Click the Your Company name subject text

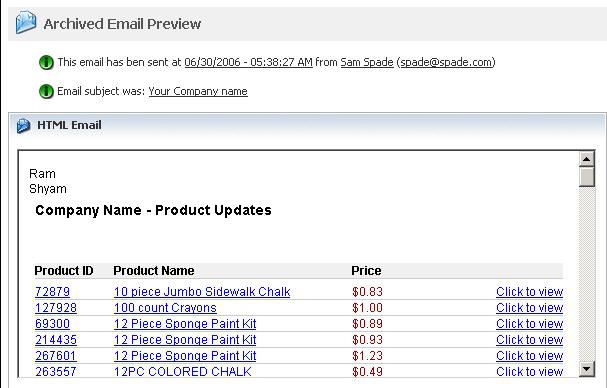pyautogui.click(x=198, y=91)
